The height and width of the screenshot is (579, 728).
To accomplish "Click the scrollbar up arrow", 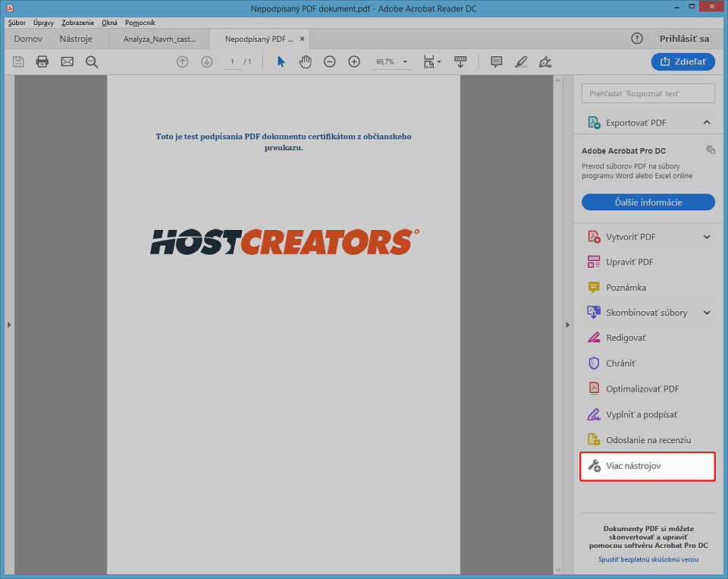I will pos(558,80).
